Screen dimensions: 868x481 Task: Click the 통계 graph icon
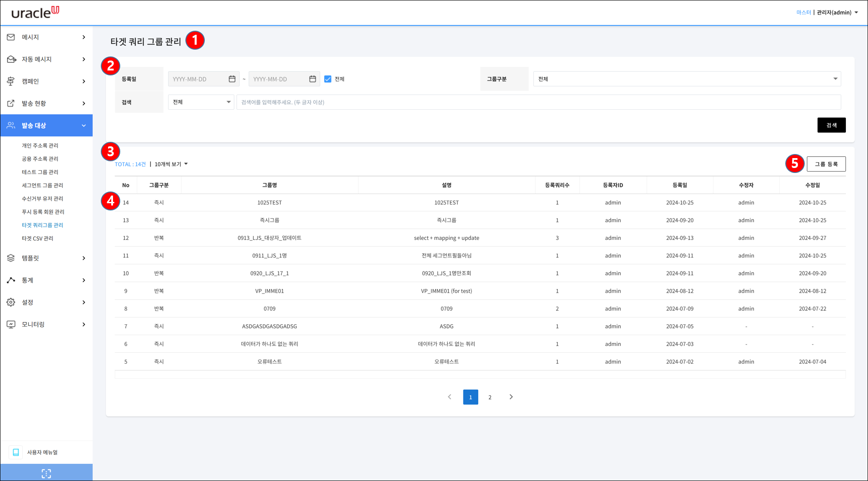pyautogui.click(x=11, y=280)
